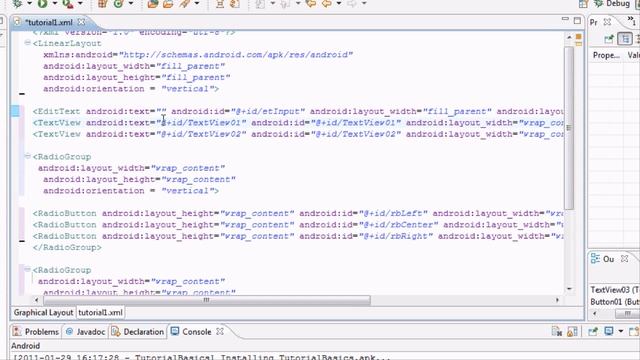640x360 pixels.
Task: Click the etInput id in the EditText line
Action: [268, 111]
